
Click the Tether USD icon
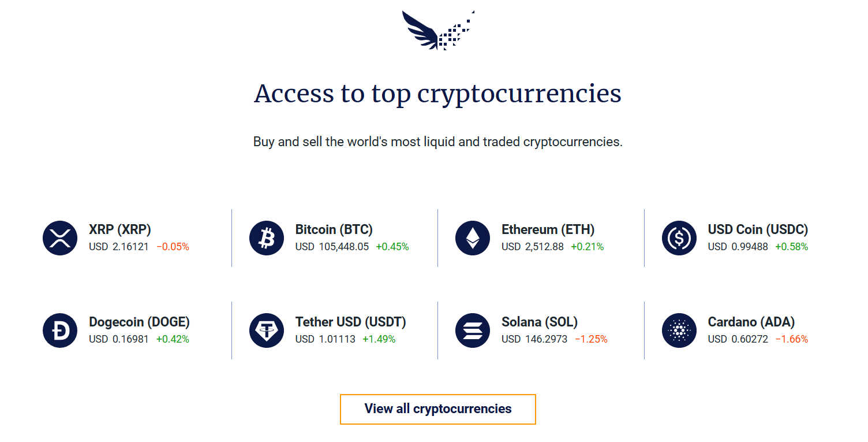click(267, 330)
